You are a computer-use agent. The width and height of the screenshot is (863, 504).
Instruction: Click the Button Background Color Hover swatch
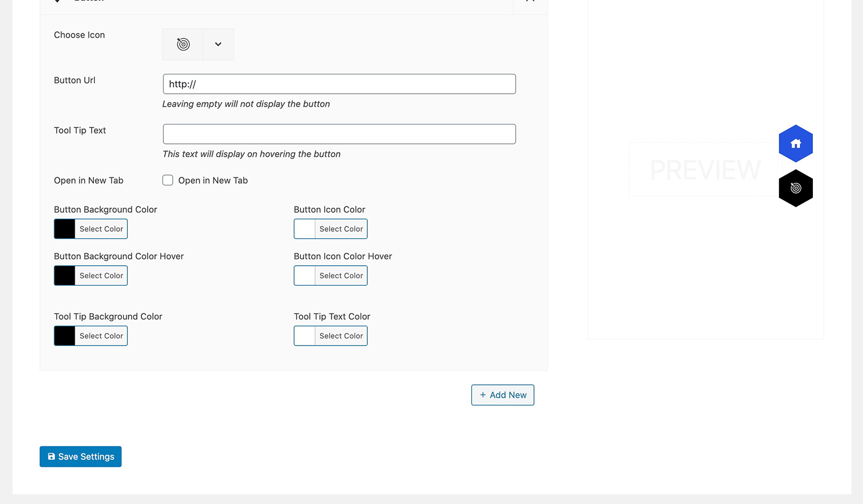tap(65, 275)
